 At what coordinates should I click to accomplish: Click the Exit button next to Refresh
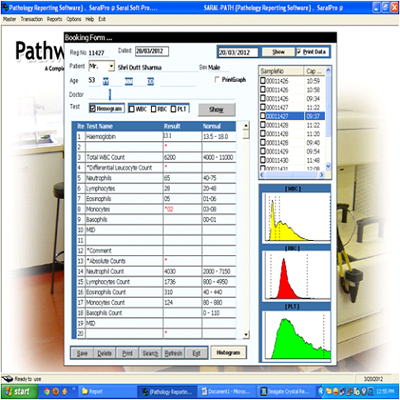coord(196,353)
